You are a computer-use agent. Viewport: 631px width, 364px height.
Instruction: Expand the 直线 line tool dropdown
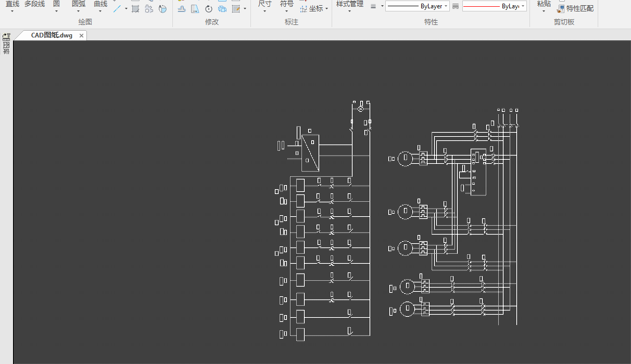pyautogui.click(x=12, y=10)
